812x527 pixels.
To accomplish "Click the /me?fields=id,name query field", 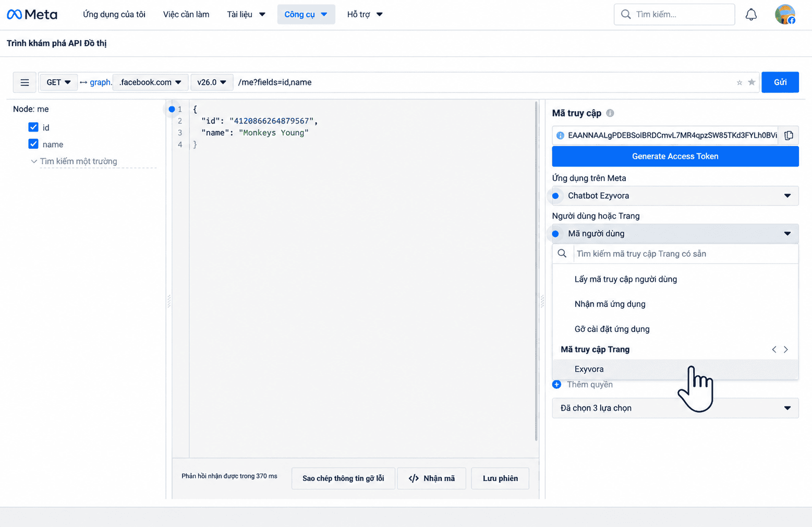I will click(484, 82).
